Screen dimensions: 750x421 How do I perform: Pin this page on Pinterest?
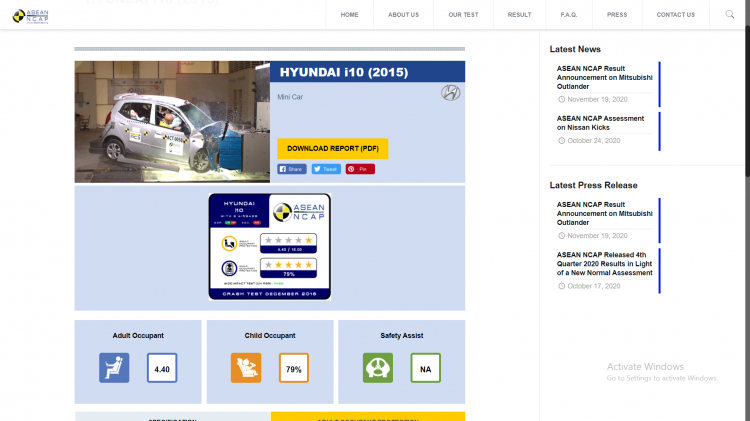(x=360, y=169)
